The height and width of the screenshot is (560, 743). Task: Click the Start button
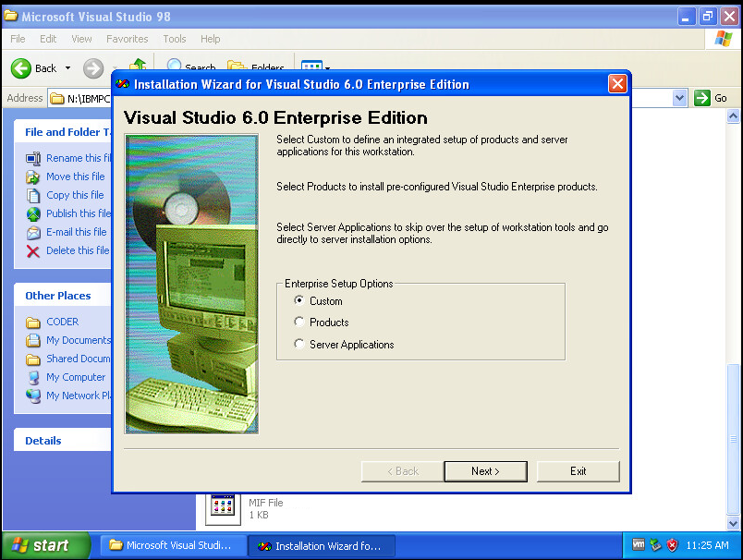46,545
